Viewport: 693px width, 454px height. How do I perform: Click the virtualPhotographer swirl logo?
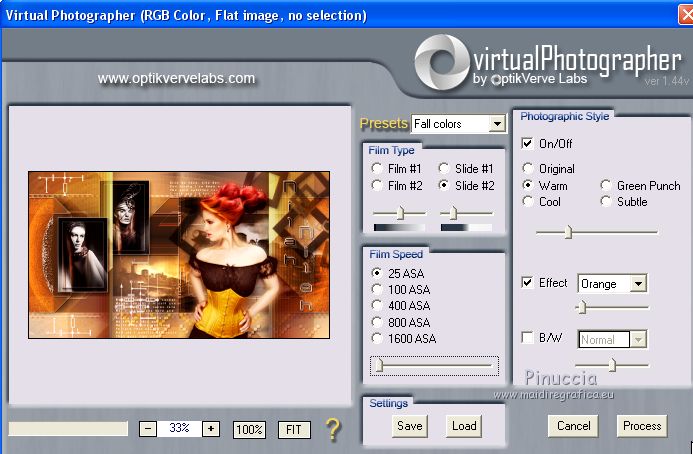[x=442, y=62]
